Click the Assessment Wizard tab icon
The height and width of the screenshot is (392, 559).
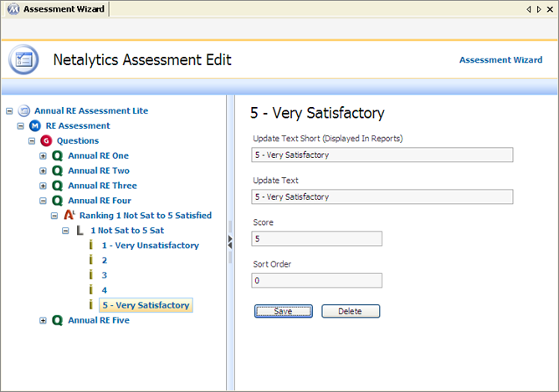tap(13, 9)
